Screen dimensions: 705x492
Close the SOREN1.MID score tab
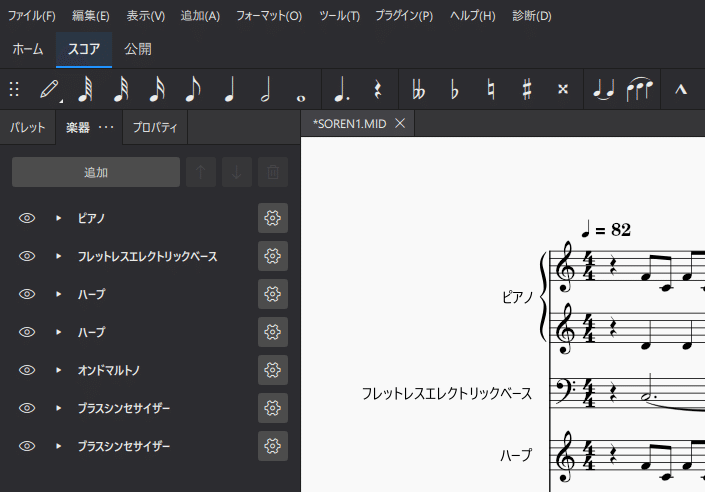pyautogui.click(x=400, y=123)
